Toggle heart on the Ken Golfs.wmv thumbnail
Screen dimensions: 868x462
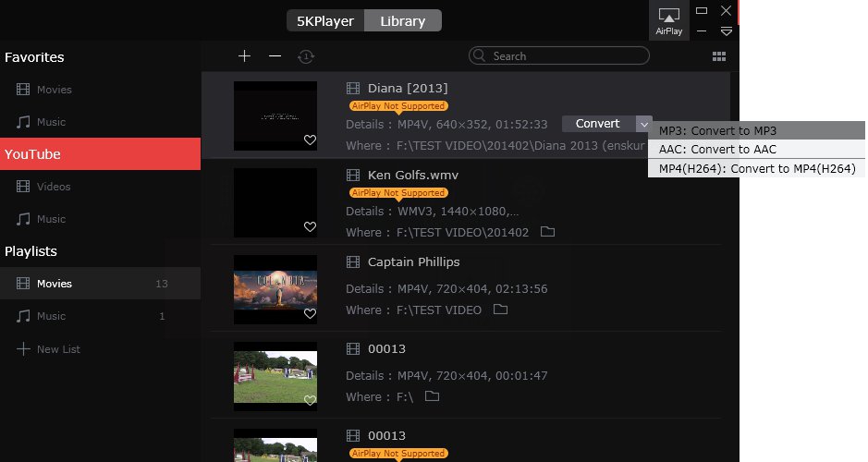click(x=310, y=227)
